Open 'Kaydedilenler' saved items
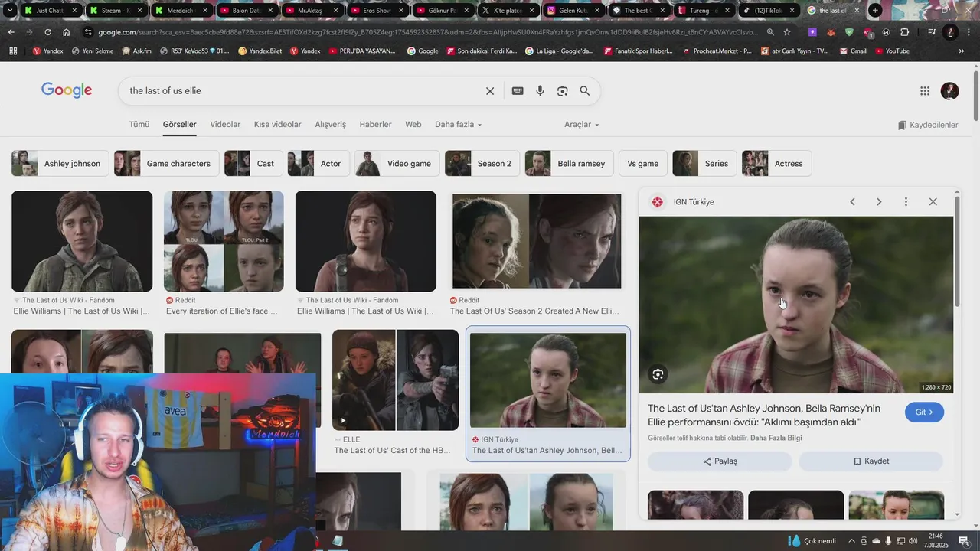Viewport: 980px width, 551px height. pos(928,125)
